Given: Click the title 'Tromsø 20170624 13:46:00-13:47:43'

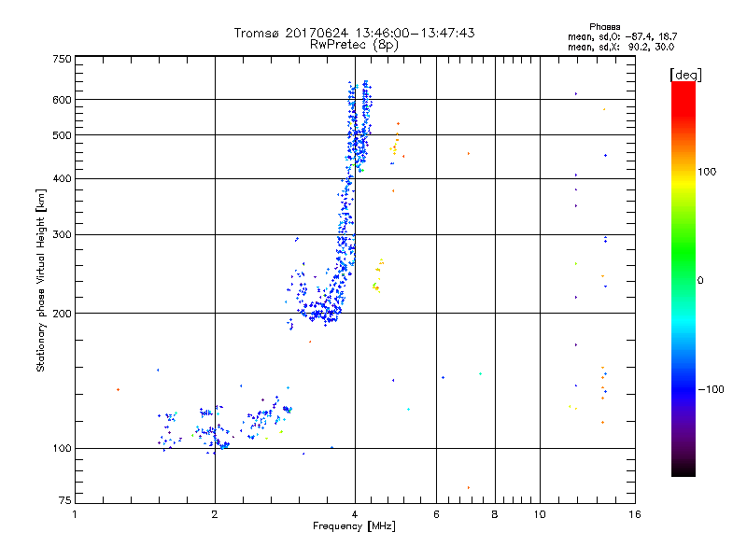Looking at the screenshot, I should (x=354, y=33).
